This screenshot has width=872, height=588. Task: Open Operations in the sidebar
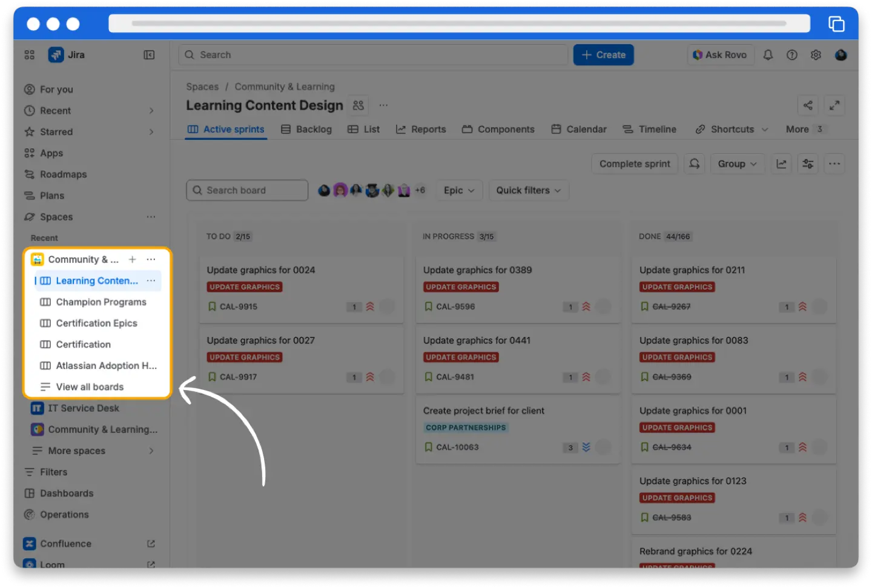point(64,515)
